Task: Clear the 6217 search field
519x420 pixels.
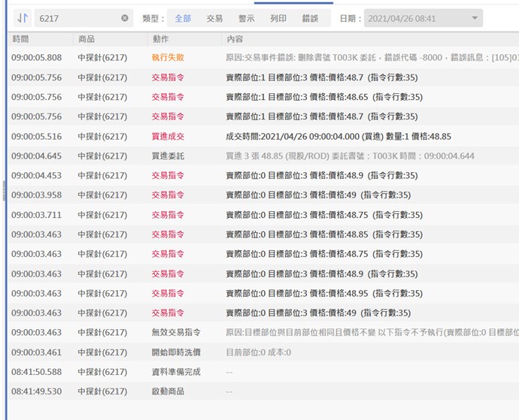Action: (125, 18)
